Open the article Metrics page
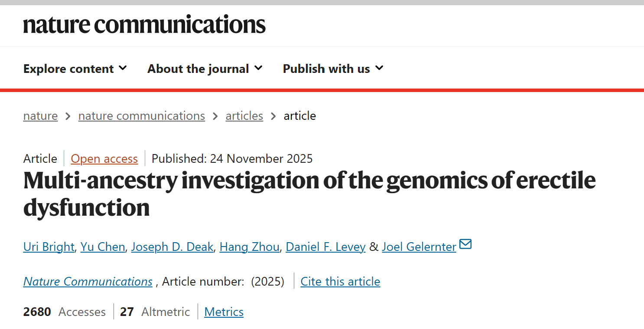This screenshot has width=644, height=329. point(224,312)
